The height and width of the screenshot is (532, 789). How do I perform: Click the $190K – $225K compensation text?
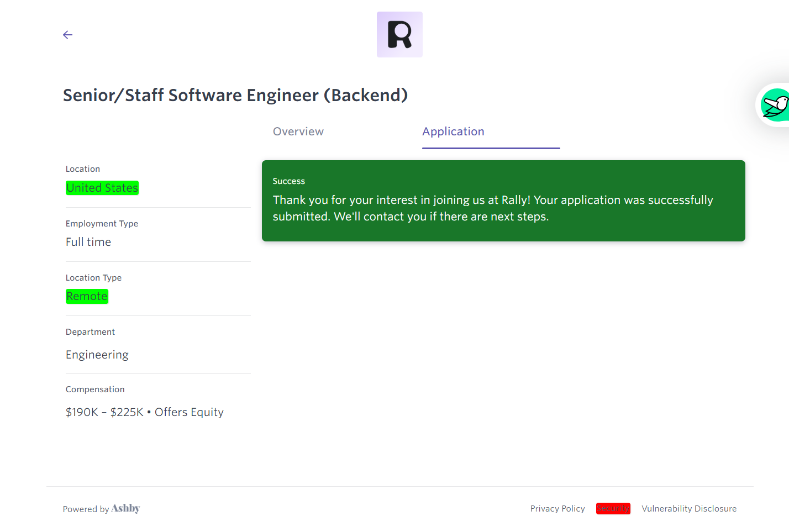pos(104,413)
